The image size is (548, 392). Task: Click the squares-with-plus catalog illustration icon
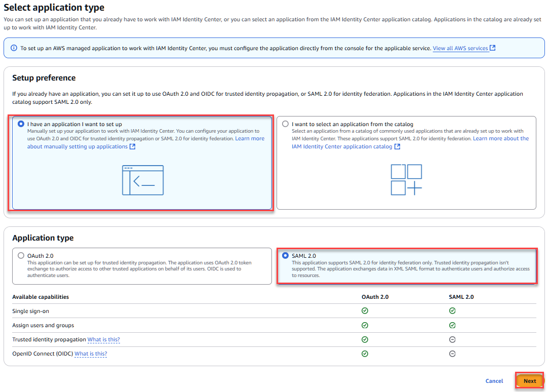(x=406, y=180)
